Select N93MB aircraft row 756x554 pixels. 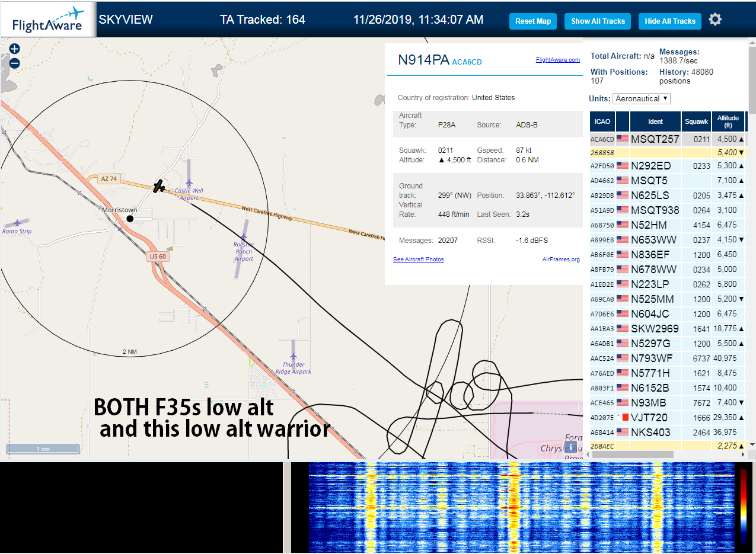pos(667,403)
